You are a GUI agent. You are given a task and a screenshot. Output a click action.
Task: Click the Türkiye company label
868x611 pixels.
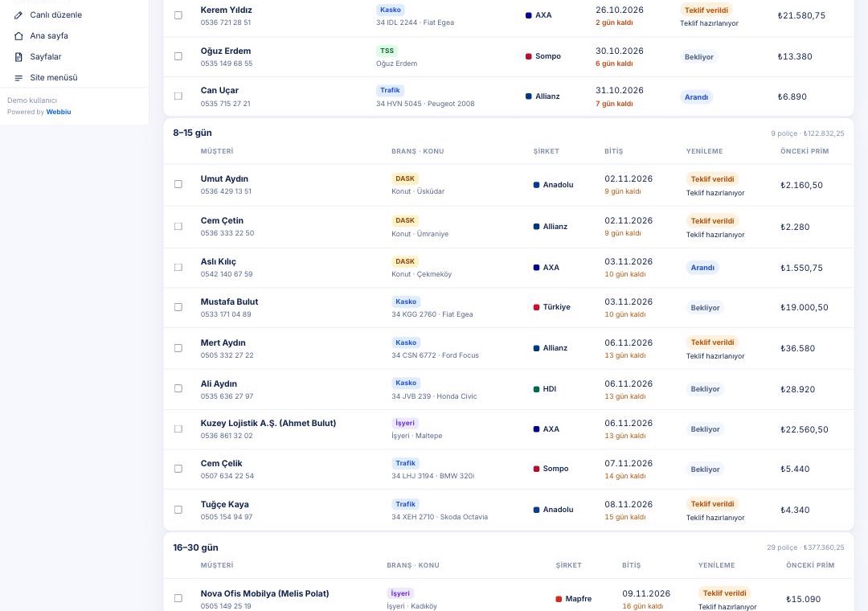(551, 307)
